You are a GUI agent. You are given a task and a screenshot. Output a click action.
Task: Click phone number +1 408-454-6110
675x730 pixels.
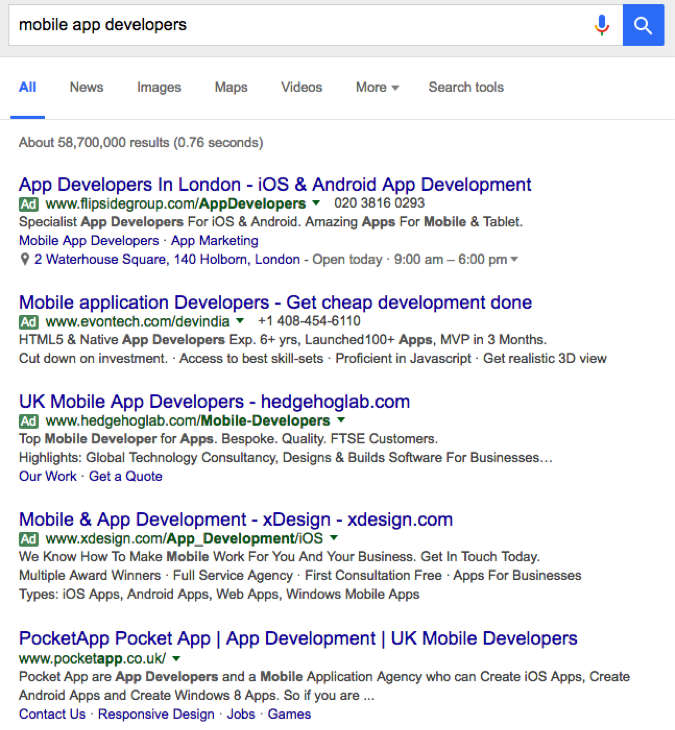(309, 321)
